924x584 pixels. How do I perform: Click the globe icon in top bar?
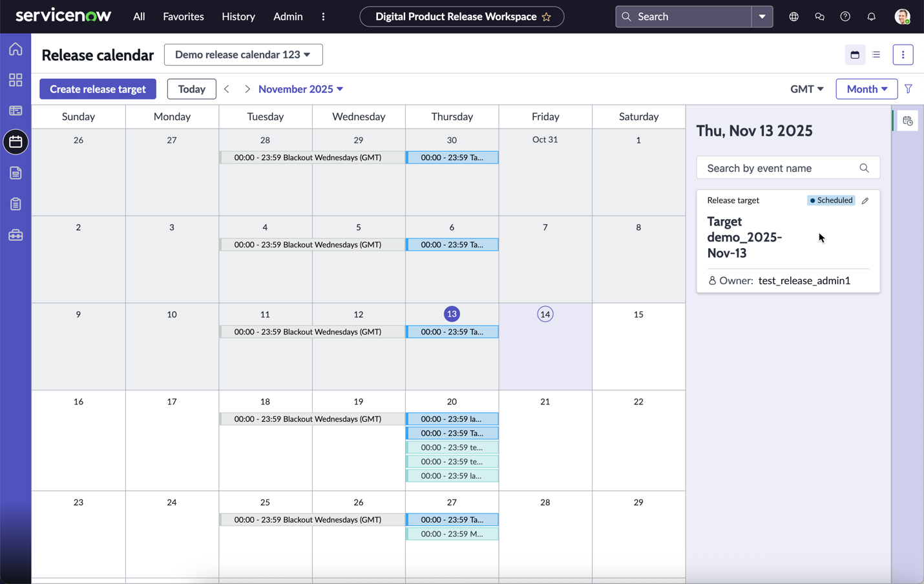click(x=793, y=17)
